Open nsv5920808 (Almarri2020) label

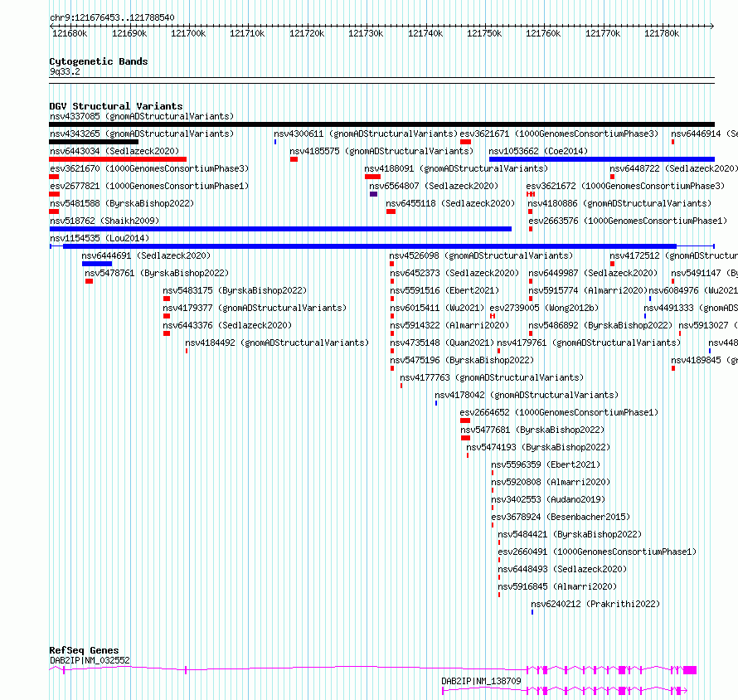tap(551, 482)
